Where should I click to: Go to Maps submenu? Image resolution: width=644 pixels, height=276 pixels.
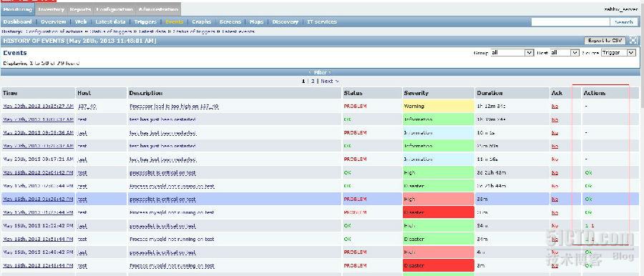click(257, 21)
